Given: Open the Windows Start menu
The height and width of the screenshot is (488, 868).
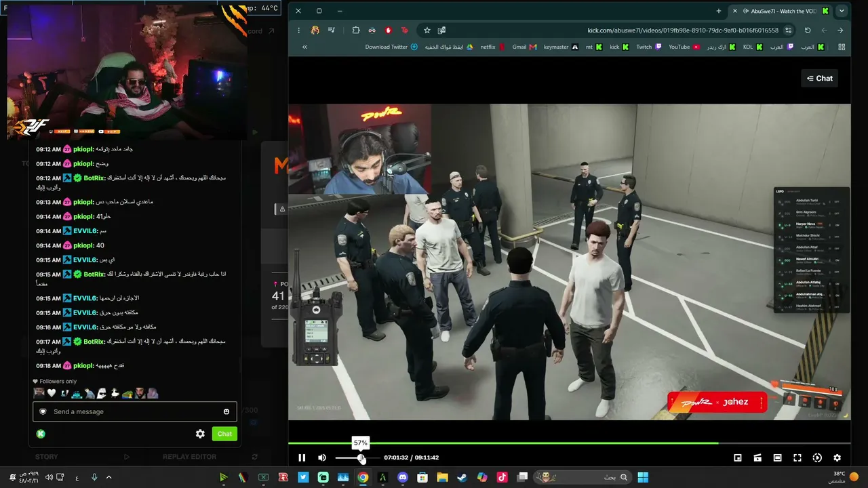Looking at the screenshot, I should (643, 477).
